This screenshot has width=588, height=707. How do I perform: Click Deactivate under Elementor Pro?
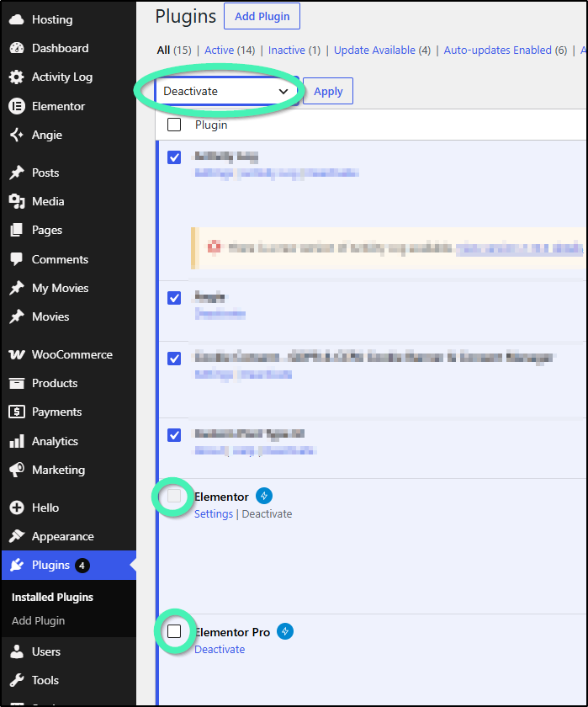[220, 649]
